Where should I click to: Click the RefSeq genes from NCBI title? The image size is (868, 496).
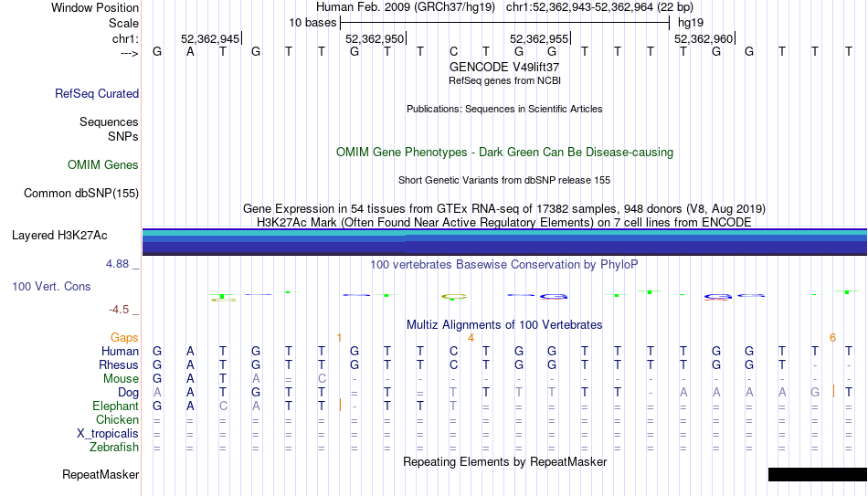(504, 80)
